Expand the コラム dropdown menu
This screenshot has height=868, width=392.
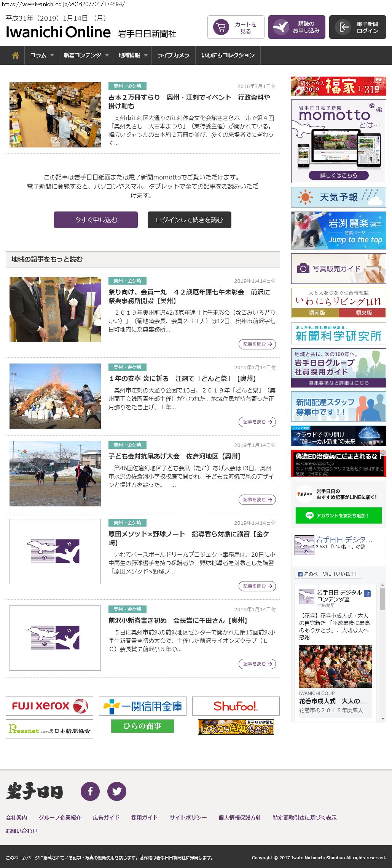(41, 55)
